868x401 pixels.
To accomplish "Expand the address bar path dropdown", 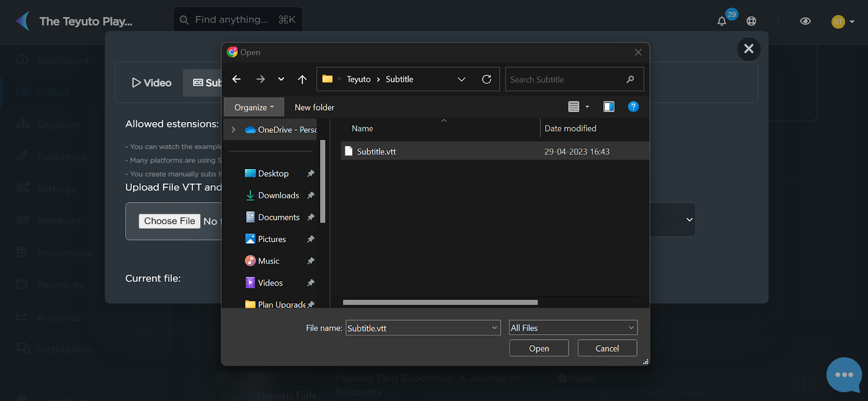I will 462,79.
